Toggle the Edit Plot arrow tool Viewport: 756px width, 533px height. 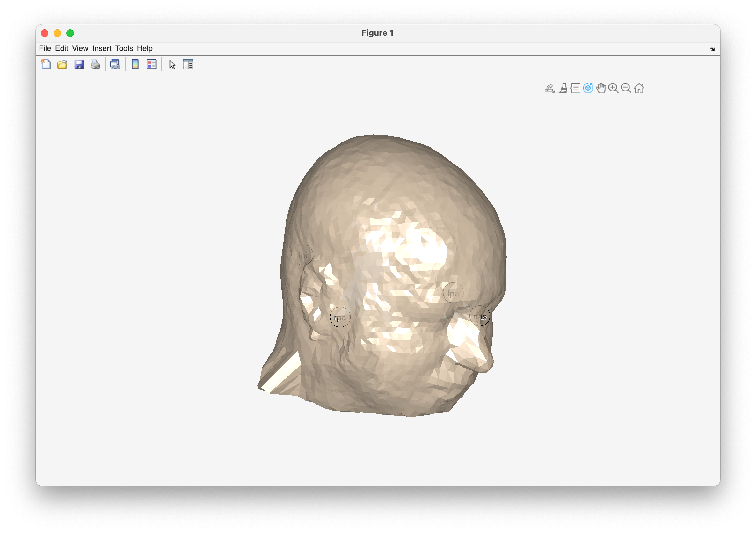click(x=172, y=64)
